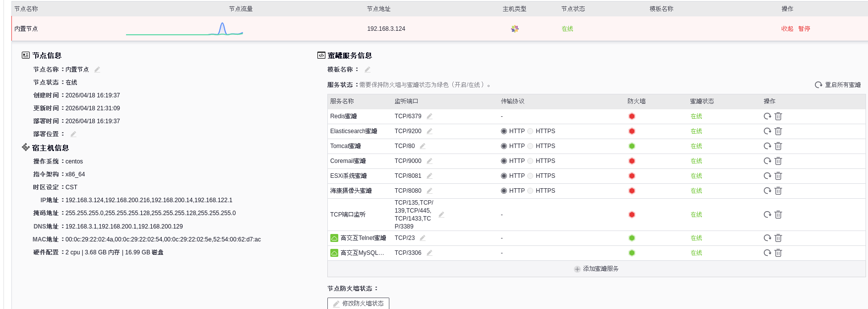This screenshot has width=868, height=309.
Task: Toggle firewall indicator for Redis honeypot
Action: pyautogui.click(x=632, y=116)
